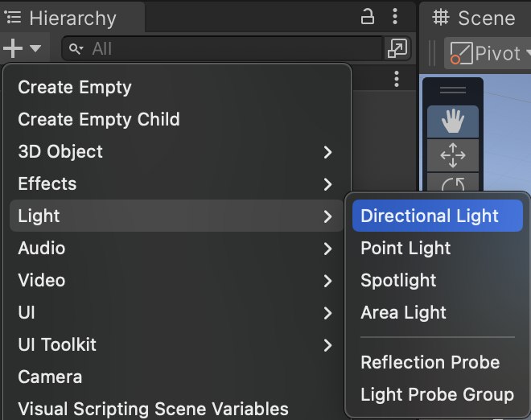Add a Reflection Probe
Viewport: 531px width, 420px height.
coord(430,362)
